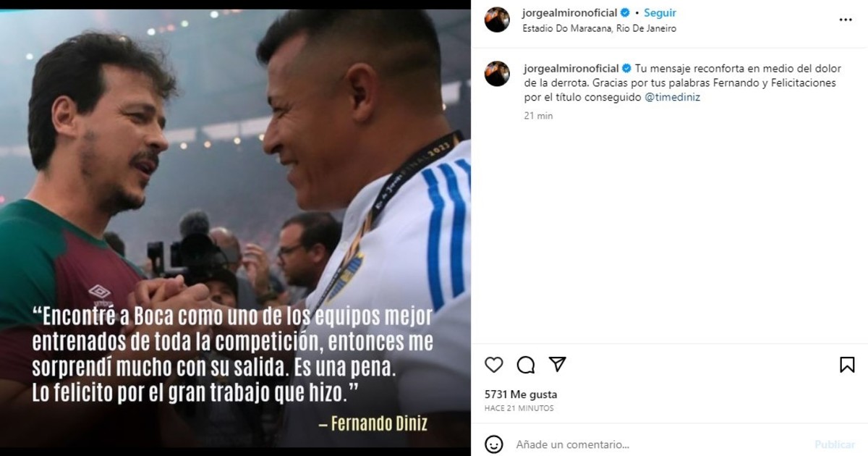Open Estadio Do Maracana location link
The image size is (868, 456).
[x=600, y=28]
